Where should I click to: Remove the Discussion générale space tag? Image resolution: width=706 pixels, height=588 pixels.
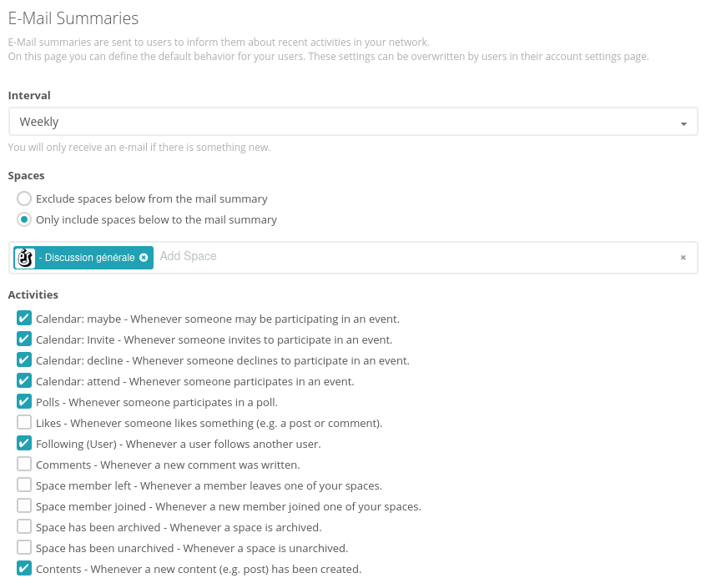pyautogui.click(x=144, y=258)
